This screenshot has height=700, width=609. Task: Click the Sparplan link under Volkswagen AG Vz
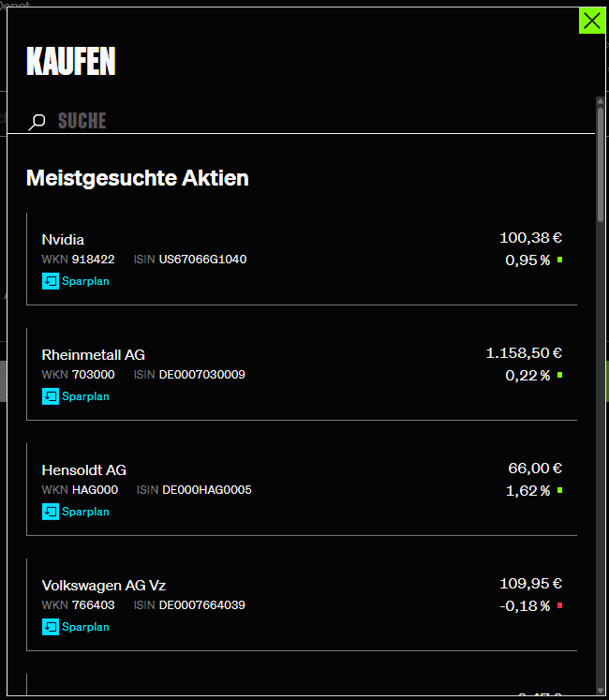[x=85, y=626]
